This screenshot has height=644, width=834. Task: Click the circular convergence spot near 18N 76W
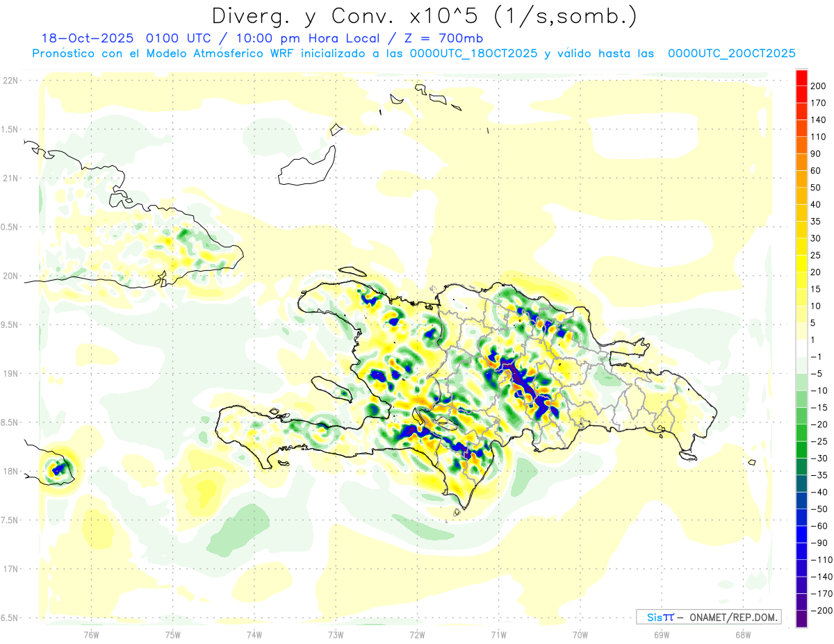[x=58, y=469]
